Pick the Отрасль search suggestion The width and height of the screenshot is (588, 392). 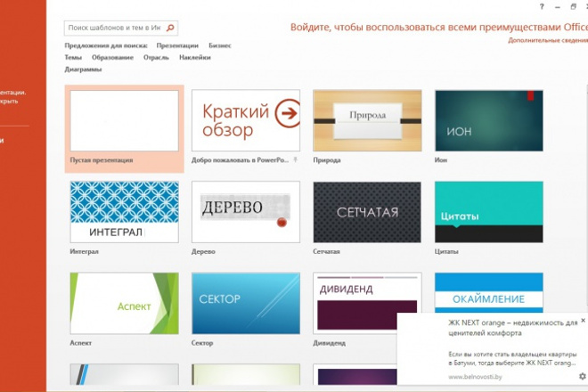(156, 57)
